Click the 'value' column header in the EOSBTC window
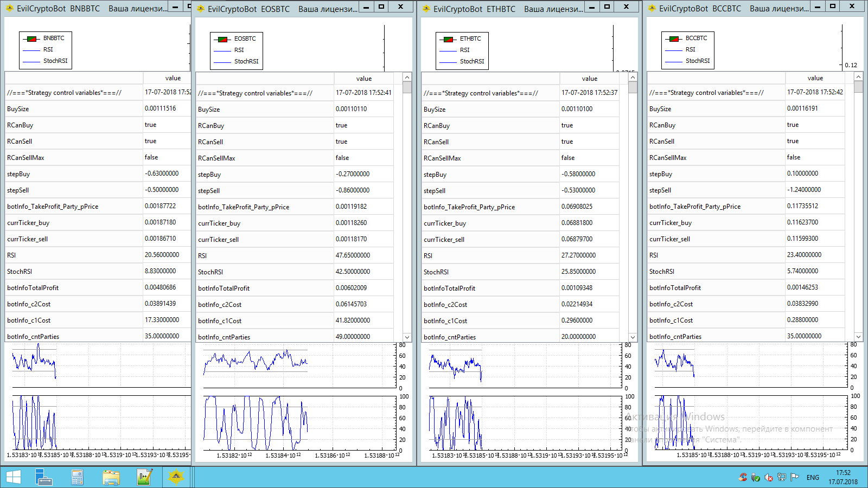 pos(364,79)
